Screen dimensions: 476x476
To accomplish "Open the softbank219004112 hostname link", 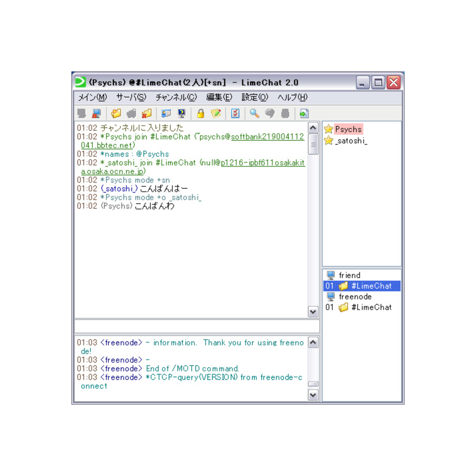I will [268, 137].
